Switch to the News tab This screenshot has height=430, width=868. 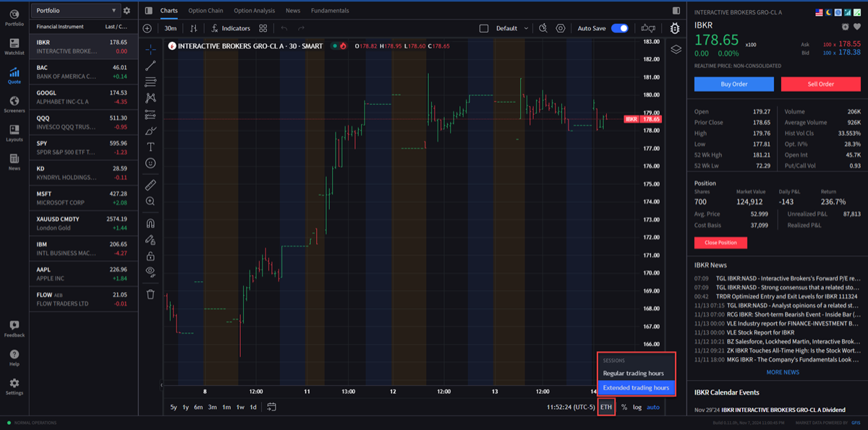click(293, 11)
